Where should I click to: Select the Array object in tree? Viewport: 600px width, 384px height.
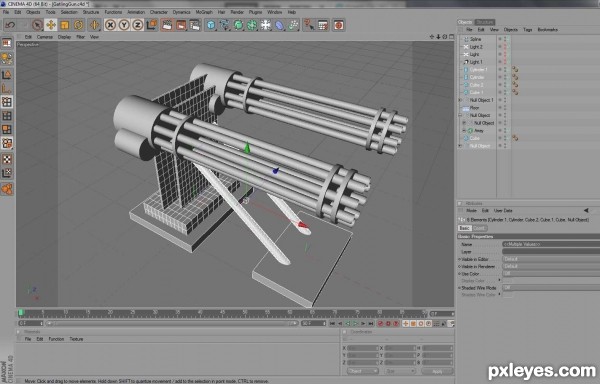(x=478, y=131)
